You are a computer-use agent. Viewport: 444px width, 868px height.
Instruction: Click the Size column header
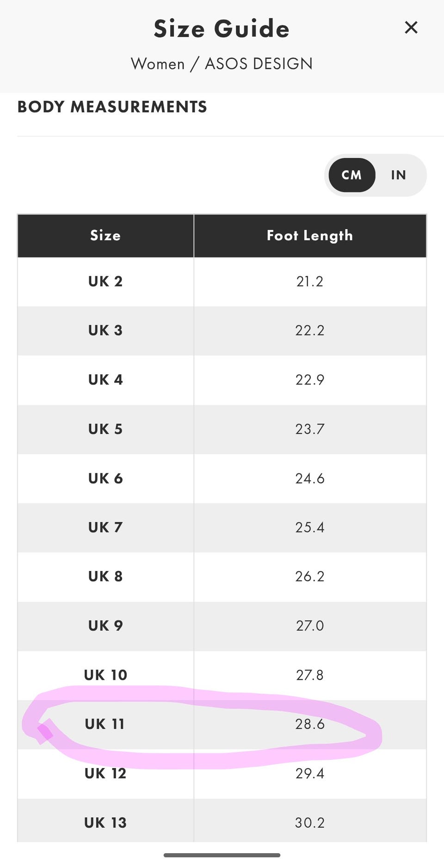[105, 236]
